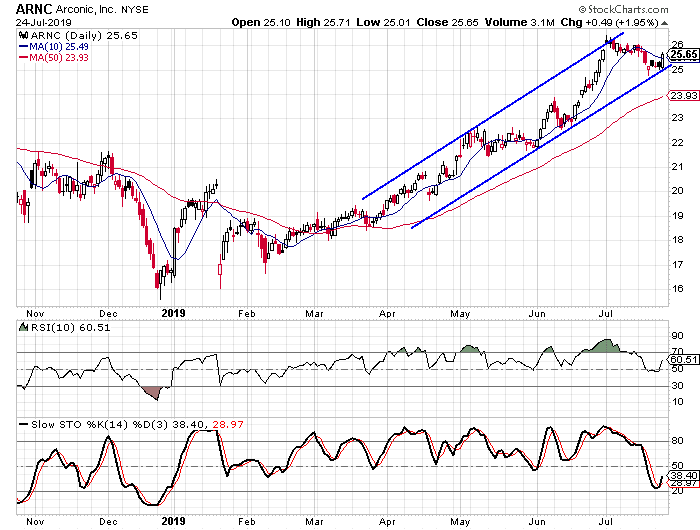Click the ARNC ticker symbol title
This screenshot has width=700, height=530.
tap(34, 8)
